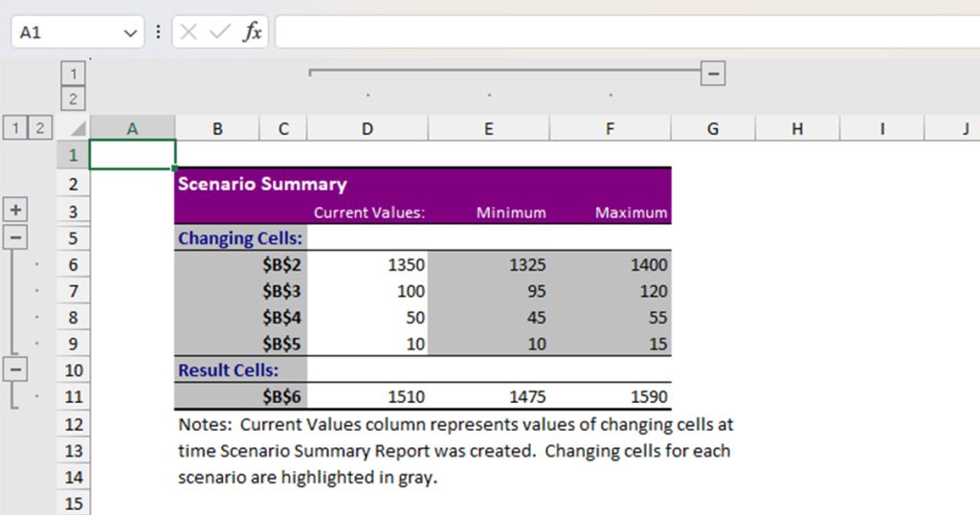
Task: Select row 2 header
Action: (73, 184)
